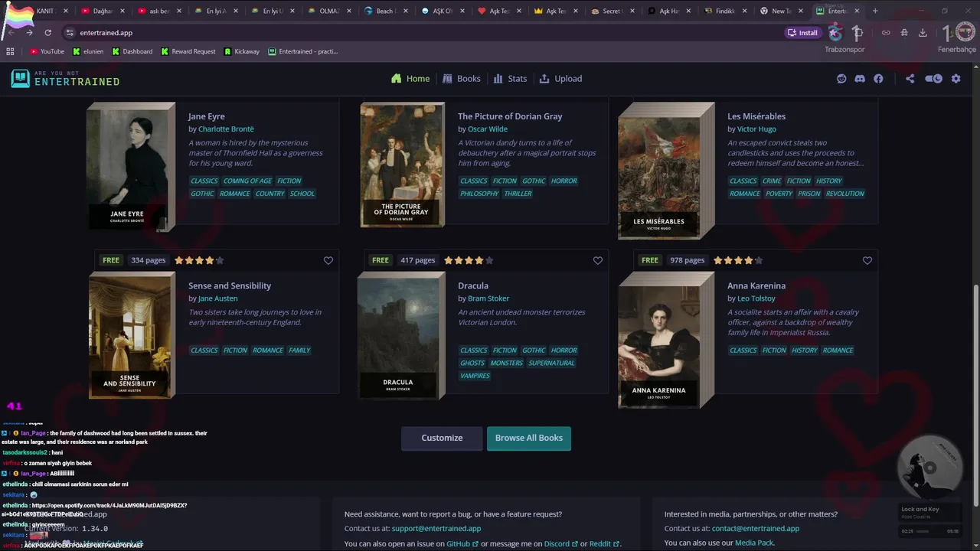This screenshot has width=980, height=551.
Task: Click 978 pages badge on Anna Karenina
Action: click(687, 260)
